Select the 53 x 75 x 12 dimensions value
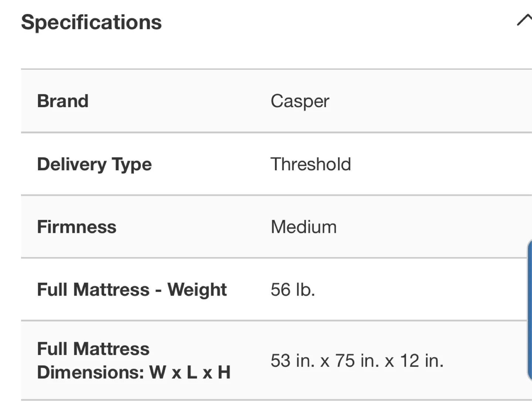Screen dimensions: 532x409 (x=357, y=360)
